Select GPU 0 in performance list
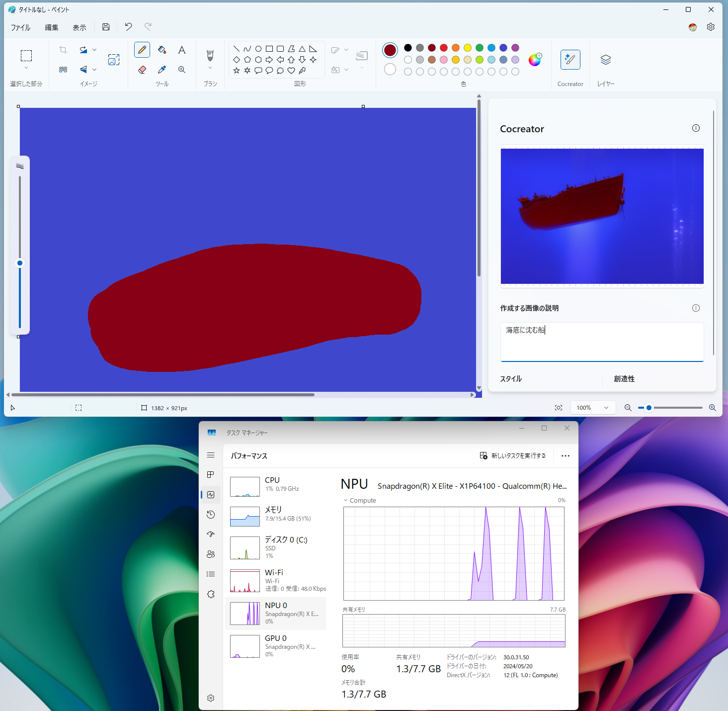 (276, 646)
